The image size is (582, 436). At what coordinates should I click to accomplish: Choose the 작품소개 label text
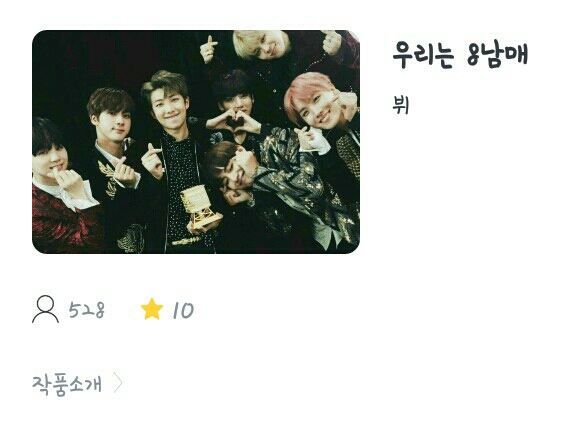click(67, 384)
